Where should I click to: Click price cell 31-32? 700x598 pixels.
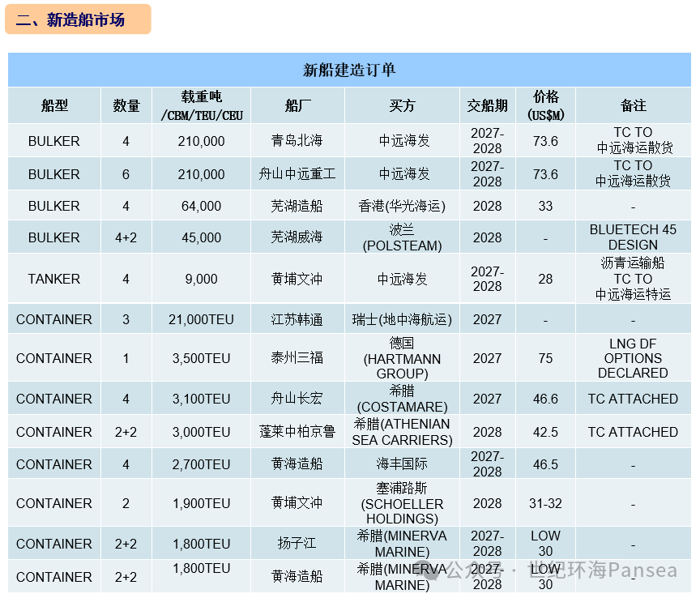[545, 504]
